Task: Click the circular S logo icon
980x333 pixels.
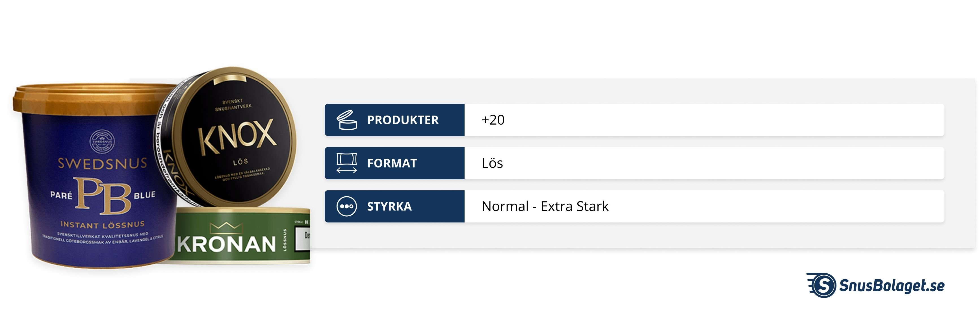Action: (x=823, y=285)
